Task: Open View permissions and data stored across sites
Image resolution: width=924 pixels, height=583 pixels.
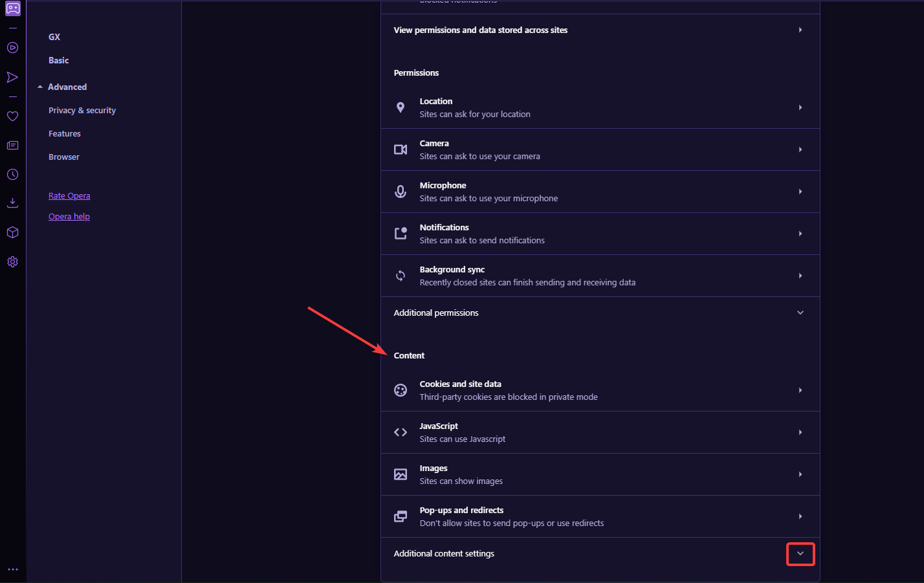Action: (x=600, y=30)
